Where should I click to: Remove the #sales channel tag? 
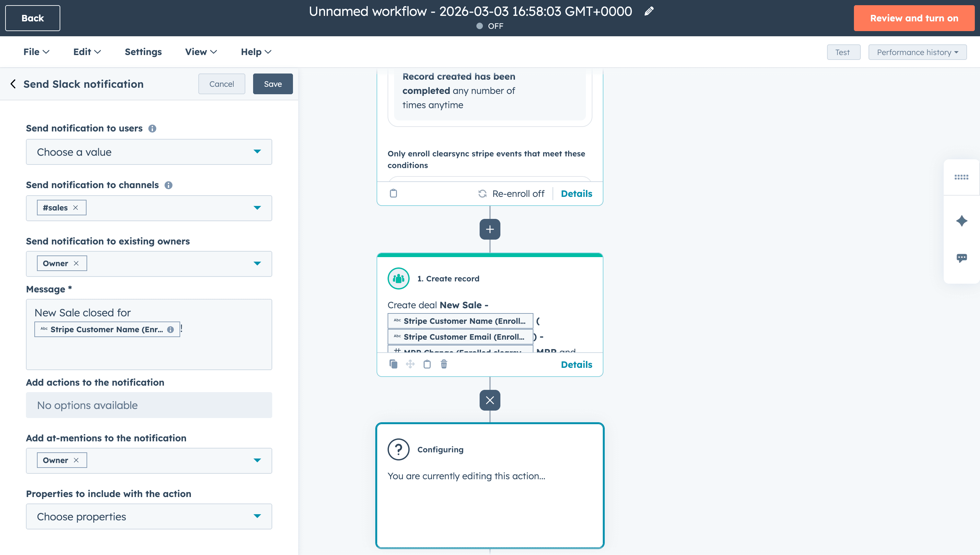click(76, 207)
